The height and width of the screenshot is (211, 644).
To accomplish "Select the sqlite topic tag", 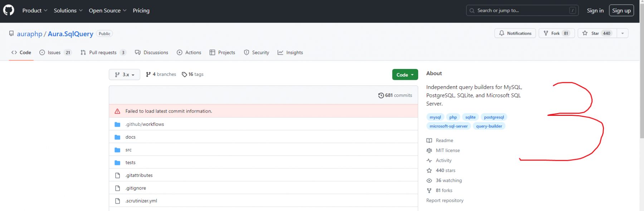I will click(470, 117).
